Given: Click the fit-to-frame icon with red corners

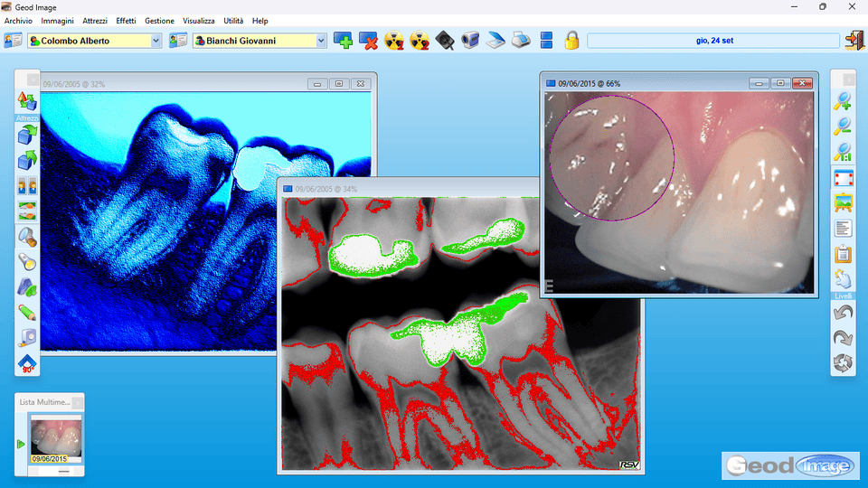Looking at the screenshot, I should click(843, 178).
